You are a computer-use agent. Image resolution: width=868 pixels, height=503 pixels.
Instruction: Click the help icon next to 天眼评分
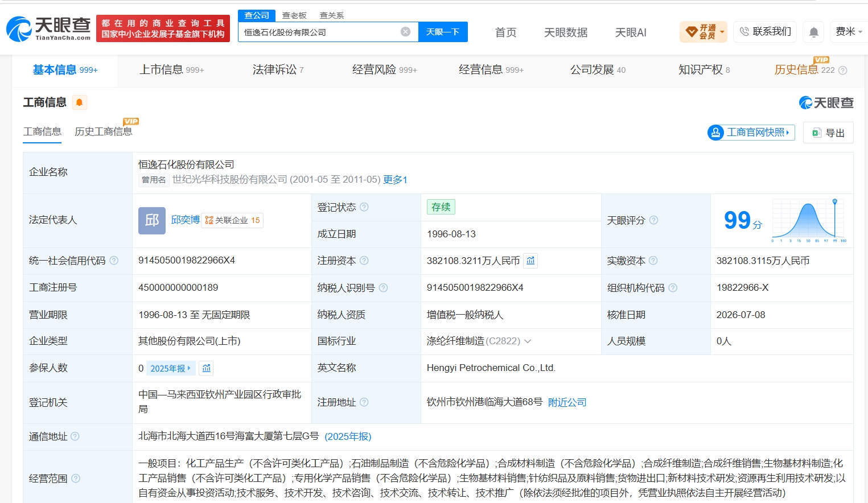(653, 220)
